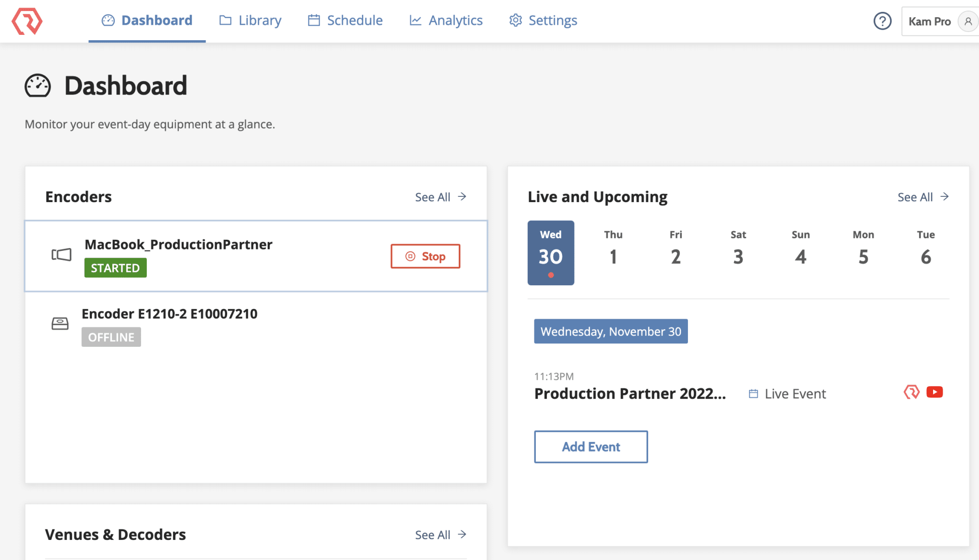Open the Library tab
The width and height of the screenshot is (979, 560).
250,21
